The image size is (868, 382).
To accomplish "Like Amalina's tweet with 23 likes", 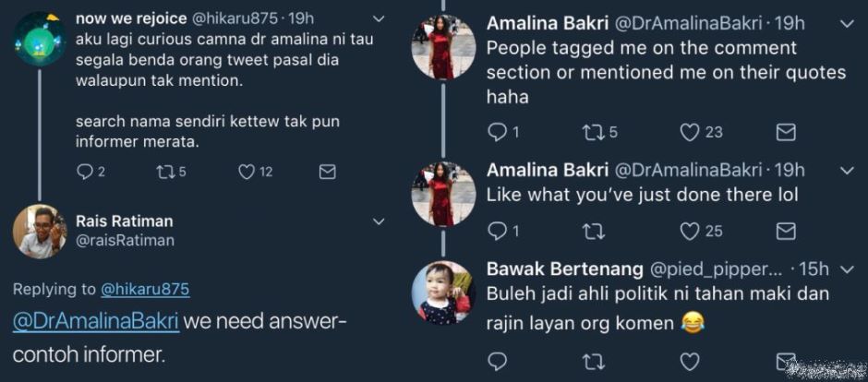I will pos(690,133).
